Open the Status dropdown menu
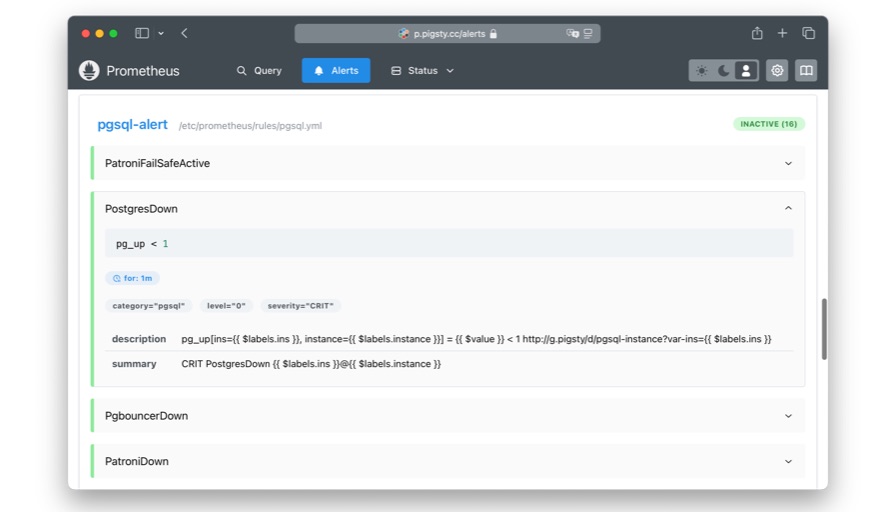 pyautogui.click(x=422, y=71)
